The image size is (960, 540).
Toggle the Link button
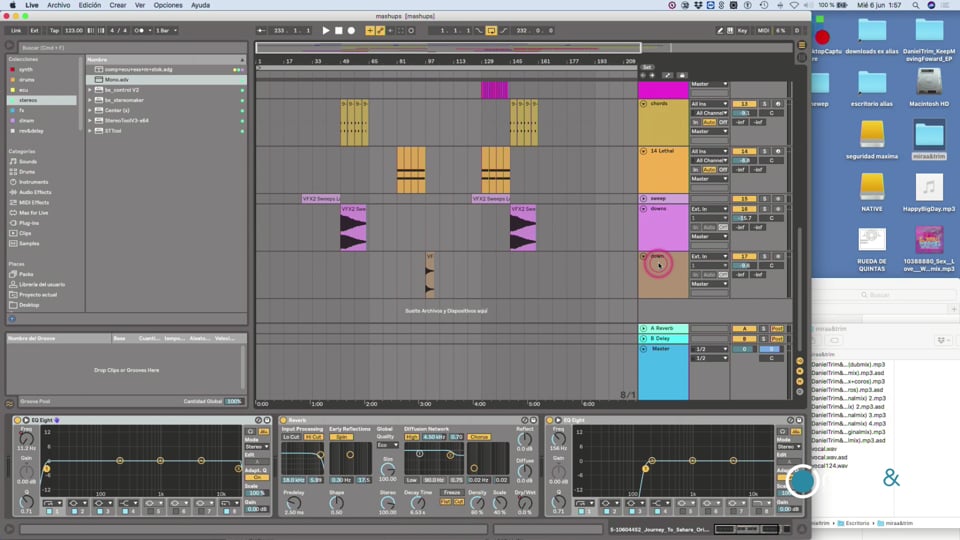point(16,30)
